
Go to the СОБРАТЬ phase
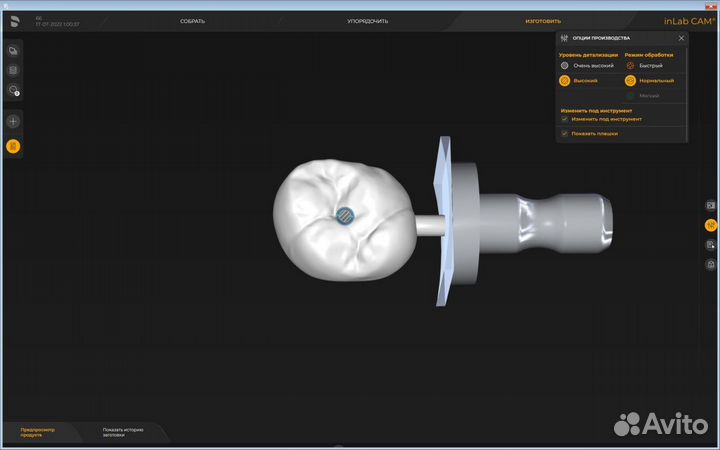tap(192, 21)
